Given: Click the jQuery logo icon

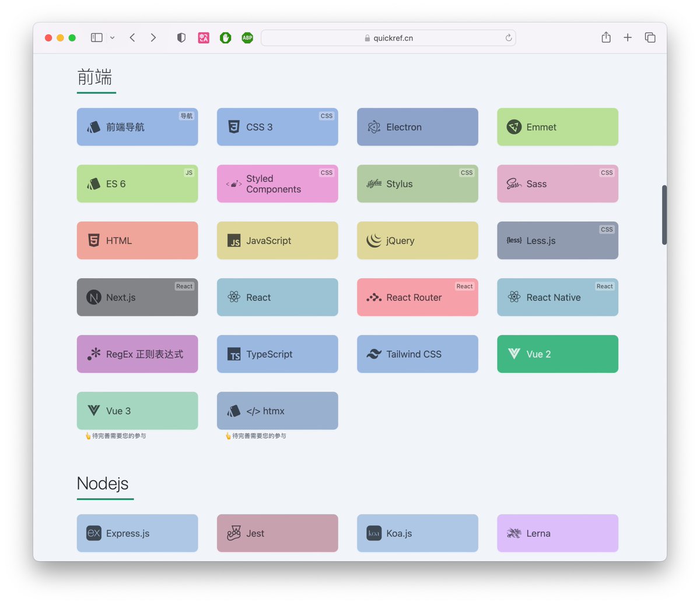Looking at the screenshot, I should pos(374,240).
